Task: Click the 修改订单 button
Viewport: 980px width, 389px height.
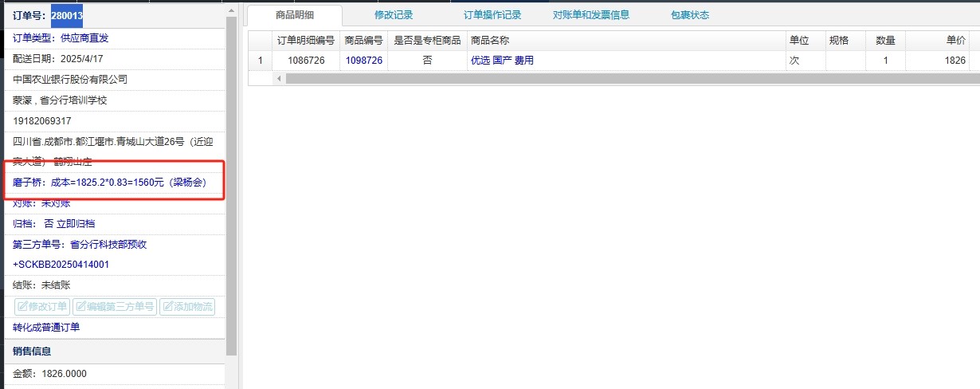Action: tap(42, 307)
